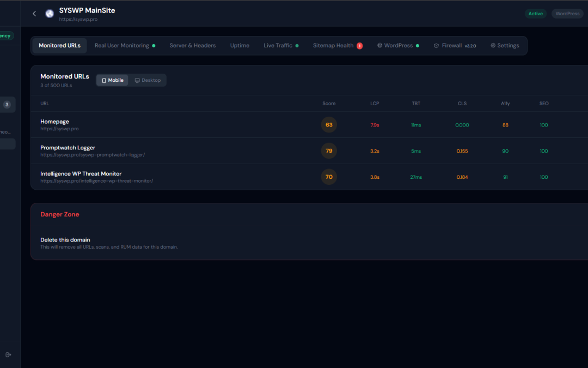Click the SYSWP MainSite globe icon
The image size is (588, 368).
(x=50, y=14)
